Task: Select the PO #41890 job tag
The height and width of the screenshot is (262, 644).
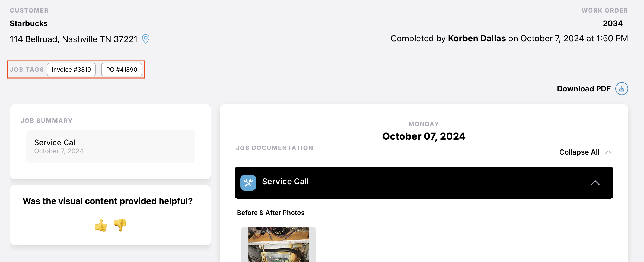Action: click(122, 70)
